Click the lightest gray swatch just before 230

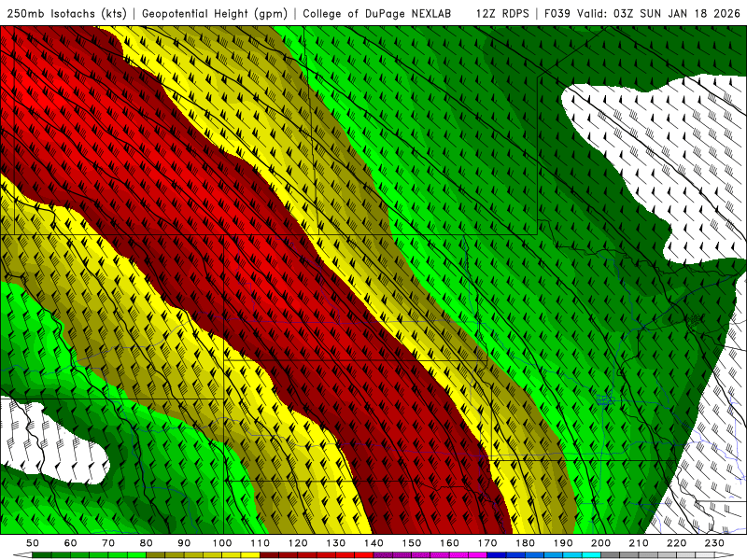[x=705, y=555]
